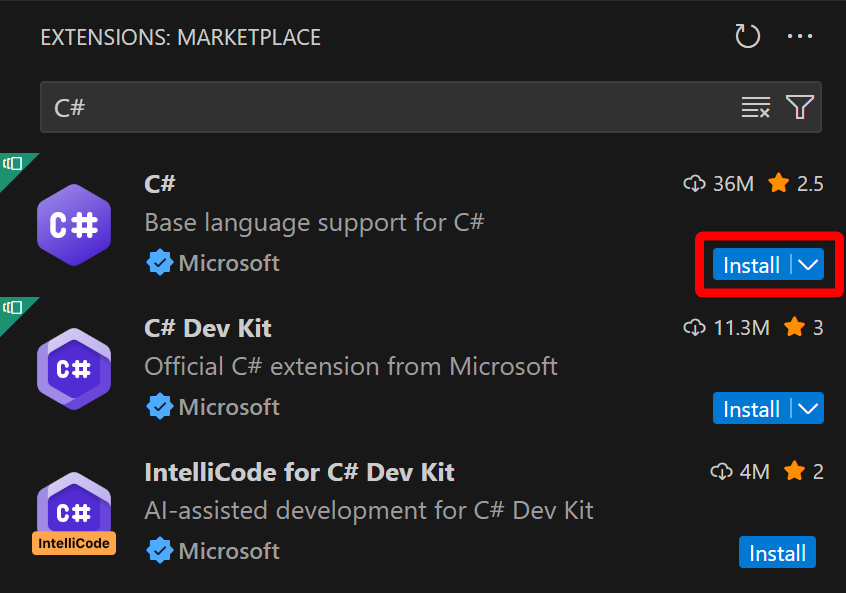Open the C# extension details by its title
Image resolution: width=846 pixels, height=593 pixels.
coord(160,183)
